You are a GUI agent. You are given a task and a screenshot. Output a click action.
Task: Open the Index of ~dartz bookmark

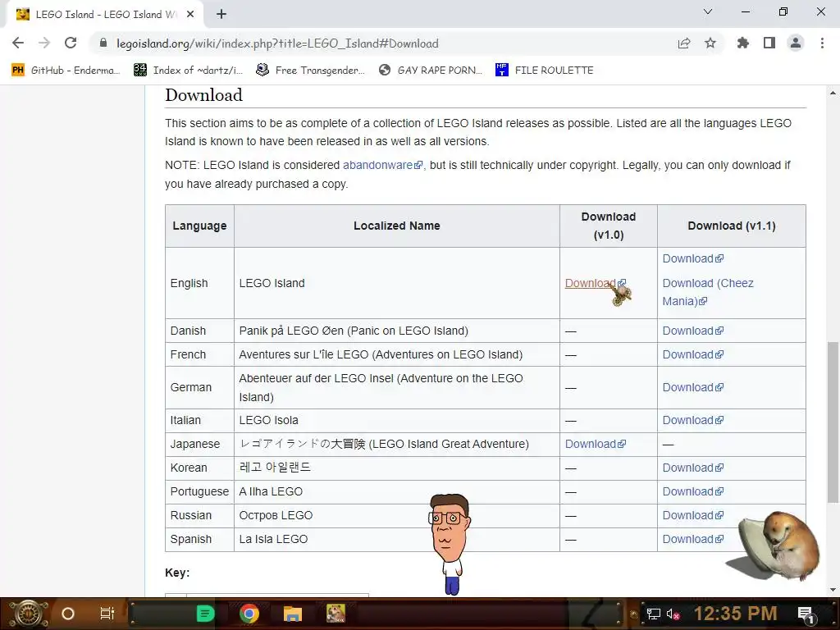(188, 71)
